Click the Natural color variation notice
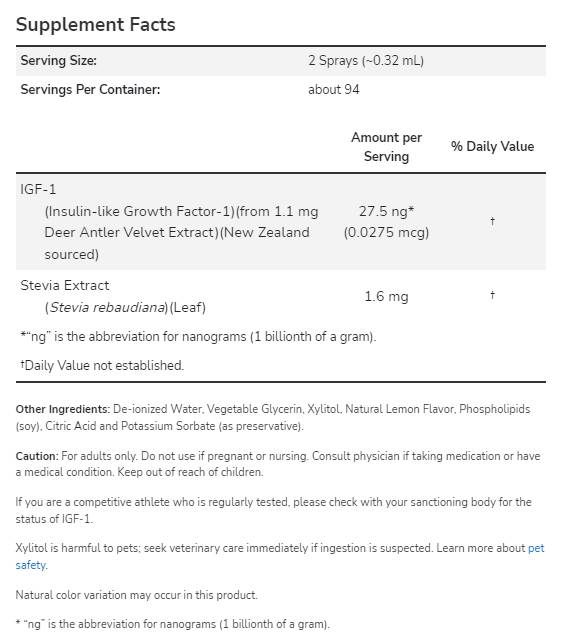 pos(137,595)
